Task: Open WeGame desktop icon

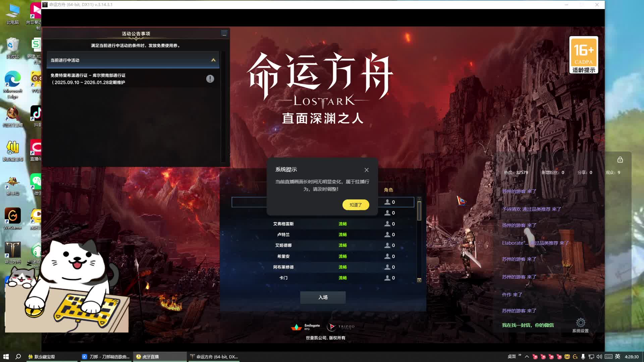Action: click(x=13, y=216)
